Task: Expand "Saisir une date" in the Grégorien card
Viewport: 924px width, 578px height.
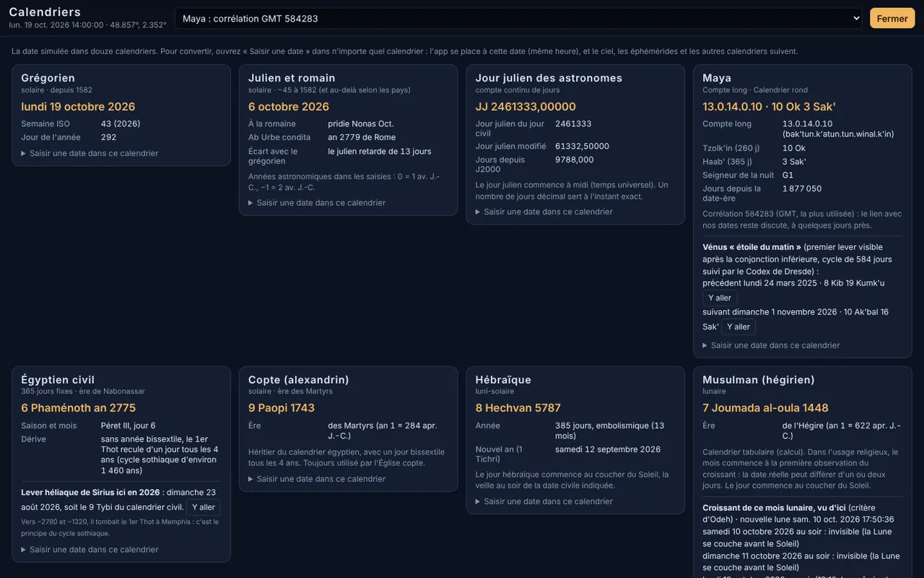Action: coord(90,153)
